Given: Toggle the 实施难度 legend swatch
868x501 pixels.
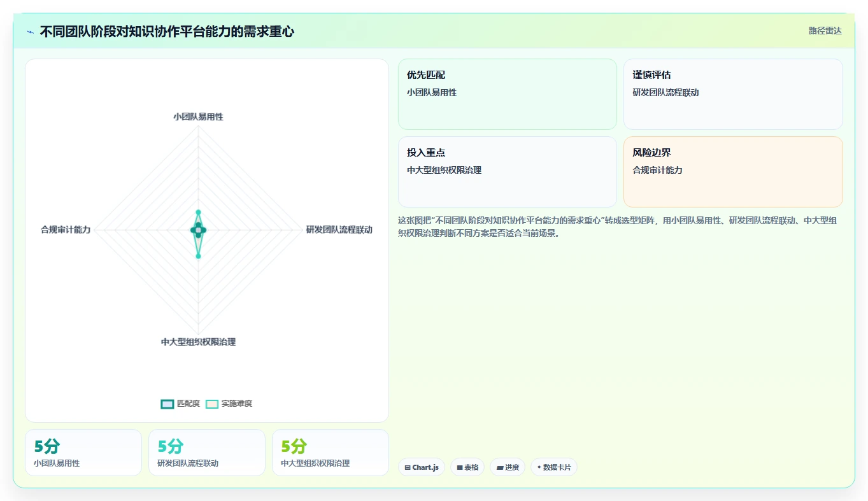Looking at the screenshot, I should click(x=212, y=404).
